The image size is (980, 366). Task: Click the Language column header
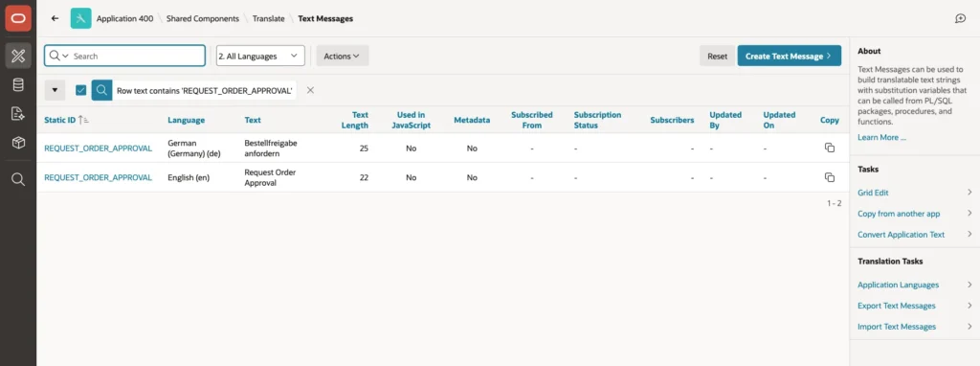[x=186, y=120]
